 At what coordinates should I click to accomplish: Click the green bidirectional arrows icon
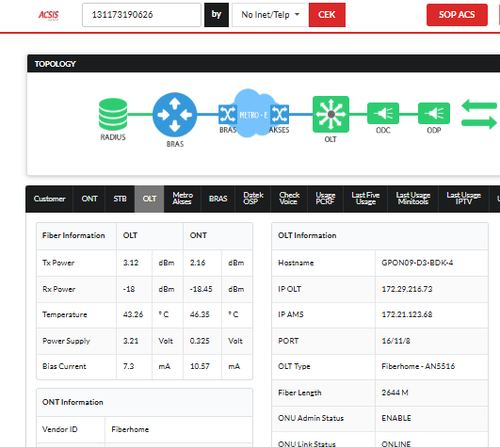click(479, 114)
